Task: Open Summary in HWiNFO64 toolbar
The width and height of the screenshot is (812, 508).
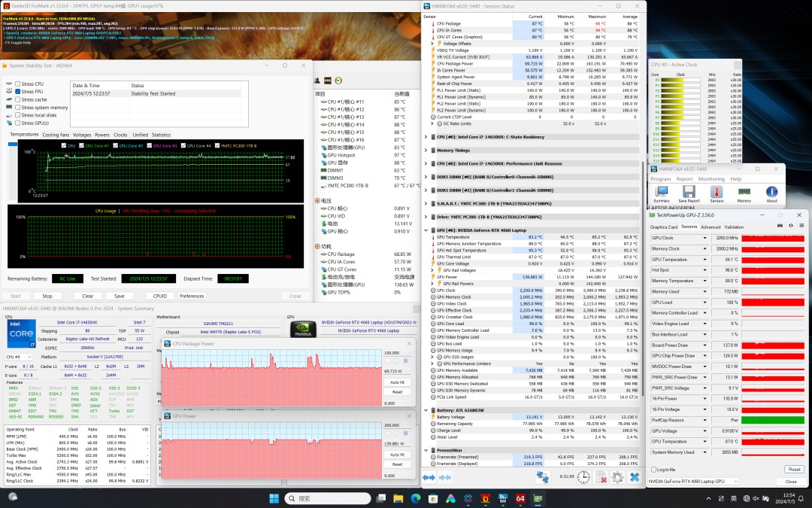Action: coord(662,194)
